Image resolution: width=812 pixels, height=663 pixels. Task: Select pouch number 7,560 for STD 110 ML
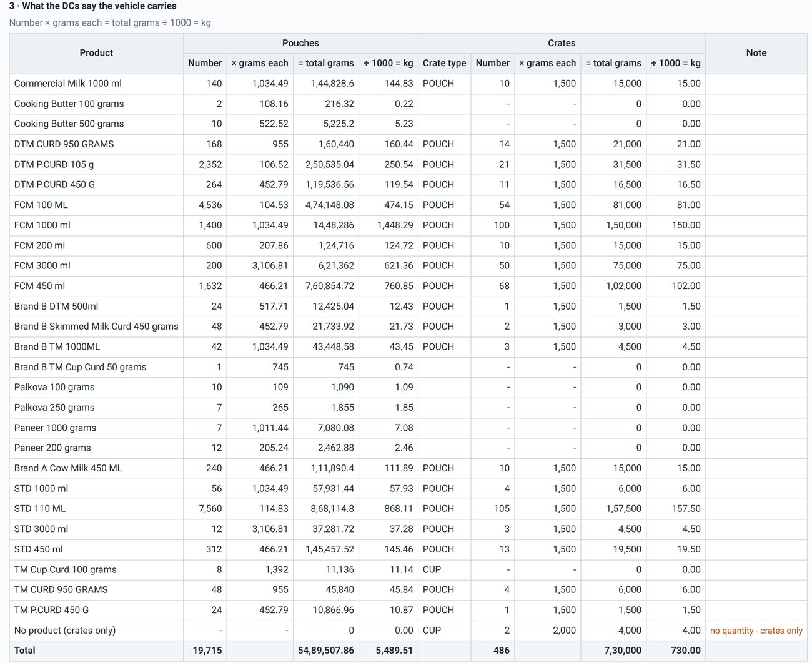(x=210, y=509)
